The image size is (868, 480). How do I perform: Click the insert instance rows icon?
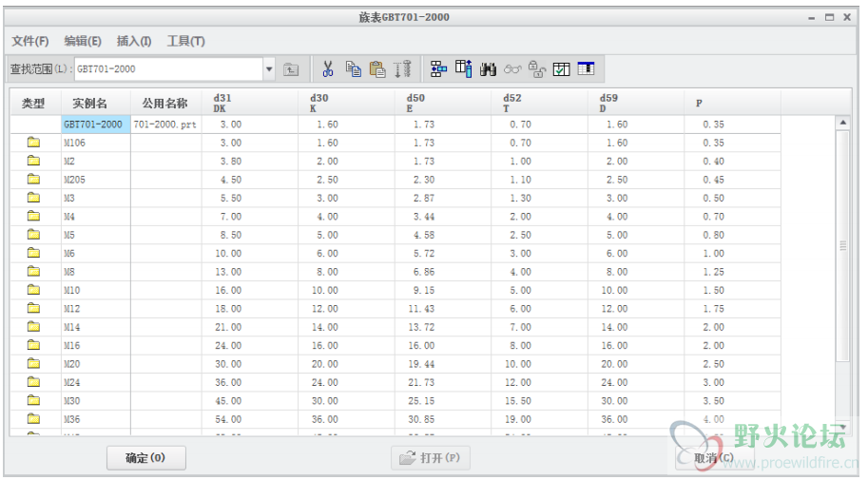coord(438,68)
